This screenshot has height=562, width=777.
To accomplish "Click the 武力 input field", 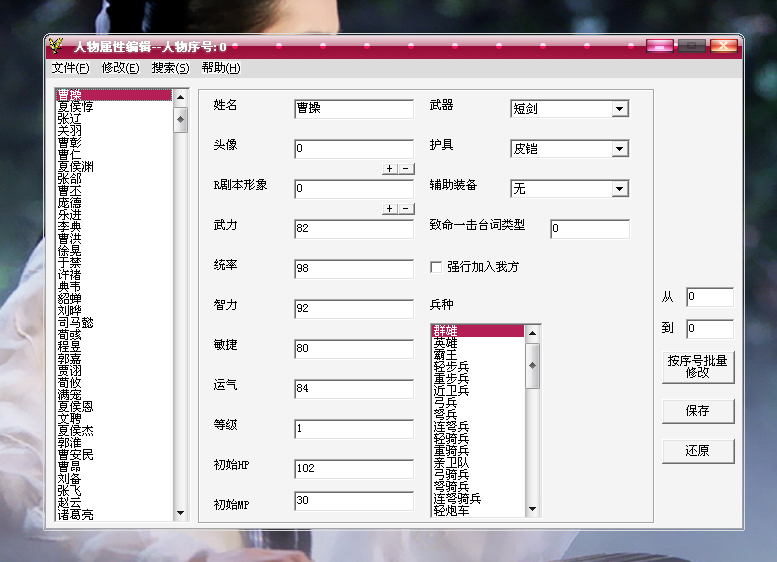I will (x=353, y=229).
